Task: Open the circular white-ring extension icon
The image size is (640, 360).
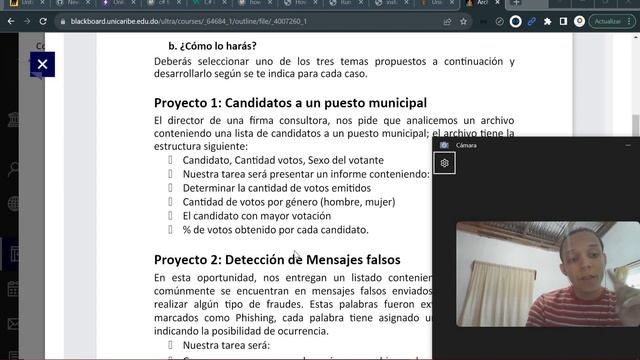Action: (516, 21)
